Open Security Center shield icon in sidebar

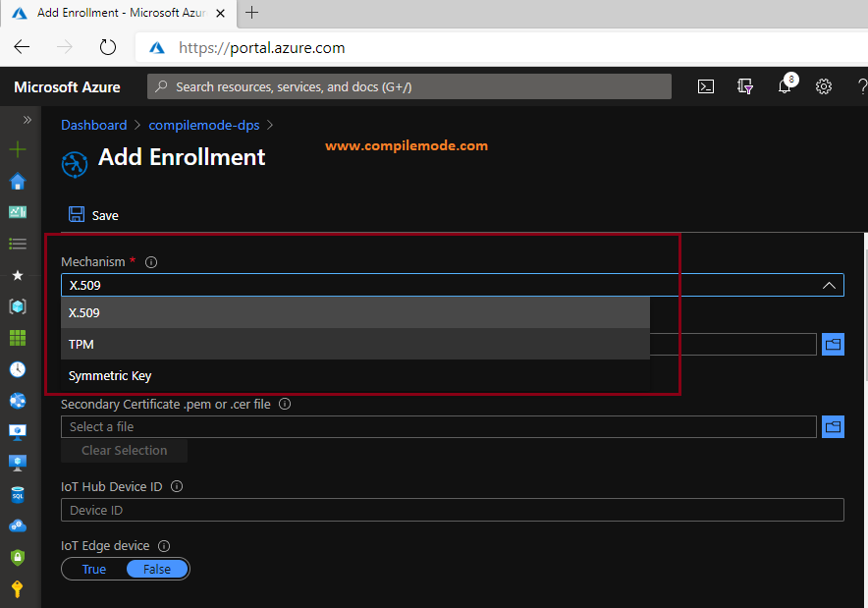pyautogui.click(x=19, y=558)
